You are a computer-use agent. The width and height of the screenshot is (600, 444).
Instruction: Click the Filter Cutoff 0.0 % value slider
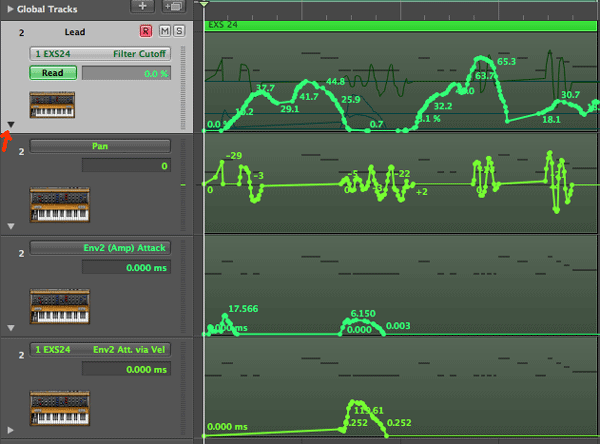click(x=126, y=73)
